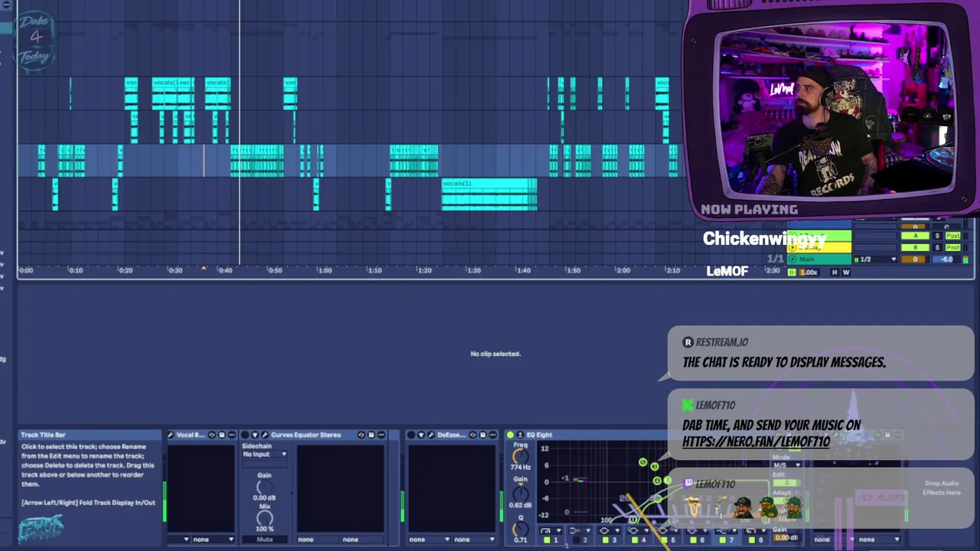The width and height of the screenshot is (980, 551).
Task: Click the Main track -6.0 volume field
Action: coord(947,259)
